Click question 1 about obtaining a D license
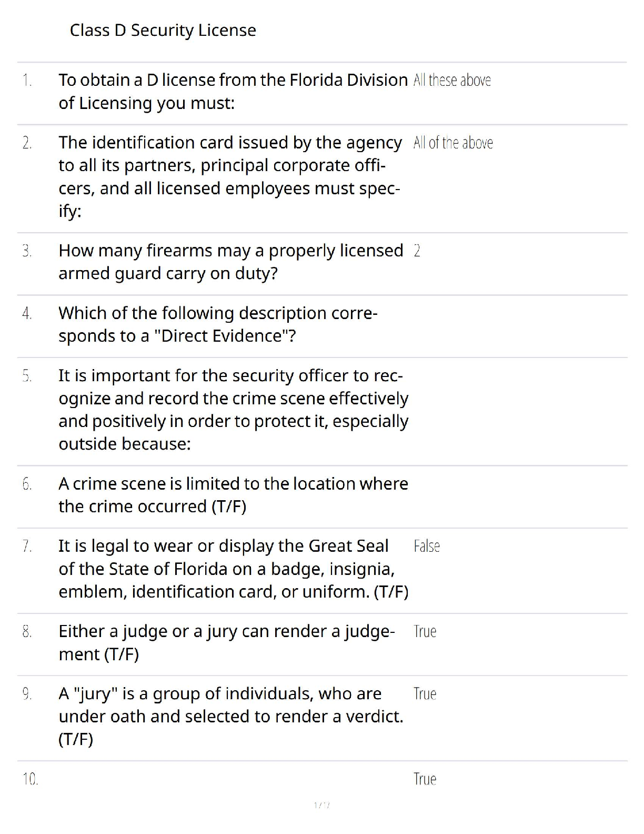Viewport: 644px width, 834px height. pos(233,92)
